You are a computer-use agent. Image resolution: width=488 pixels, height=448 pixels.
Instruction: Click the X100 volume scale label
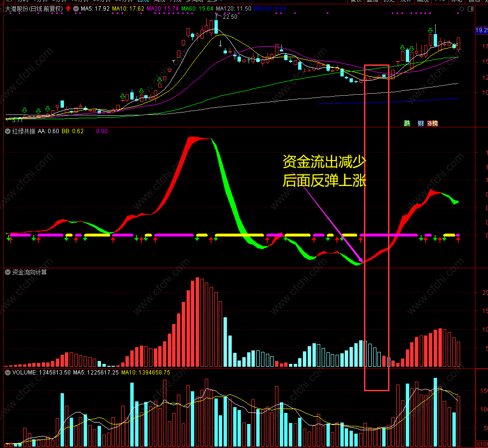point(482,444)
